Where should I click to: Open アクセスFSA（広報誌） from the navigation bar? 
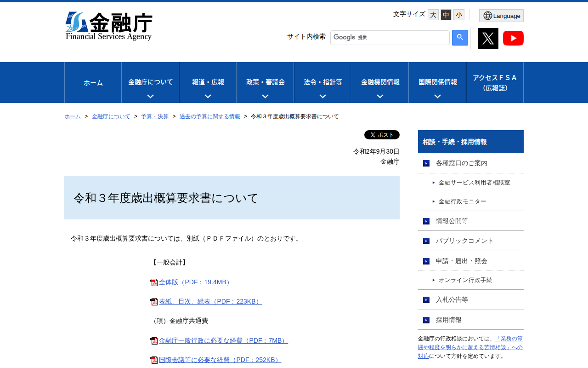pos(494,82)
